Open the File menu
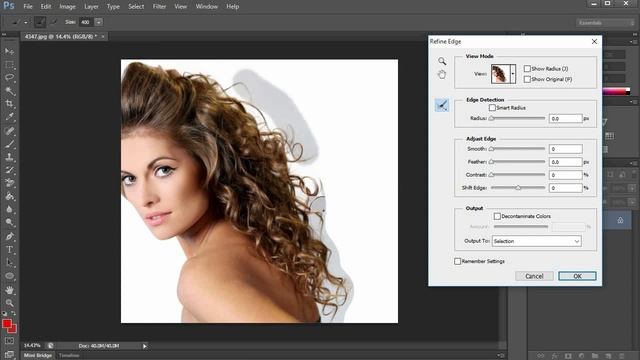This screenshot has width=640, height=360. coord(28,7)
